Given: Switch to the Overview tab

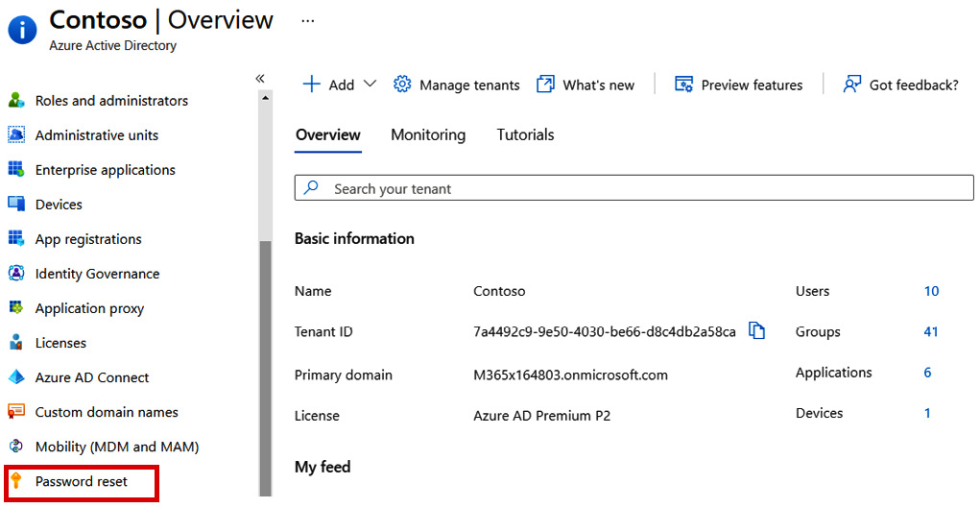Looking at the screenshot, I should tap(328, 134).
